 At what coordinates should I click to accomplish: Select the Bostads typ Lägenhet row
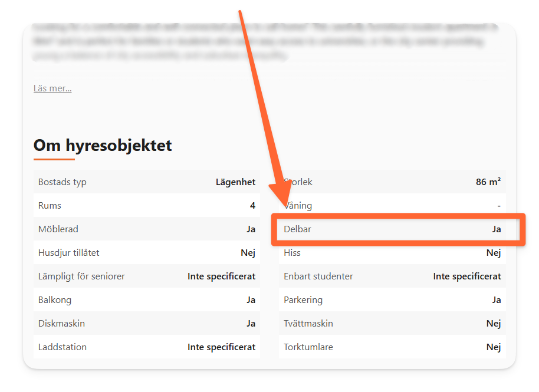pos(147,182)
